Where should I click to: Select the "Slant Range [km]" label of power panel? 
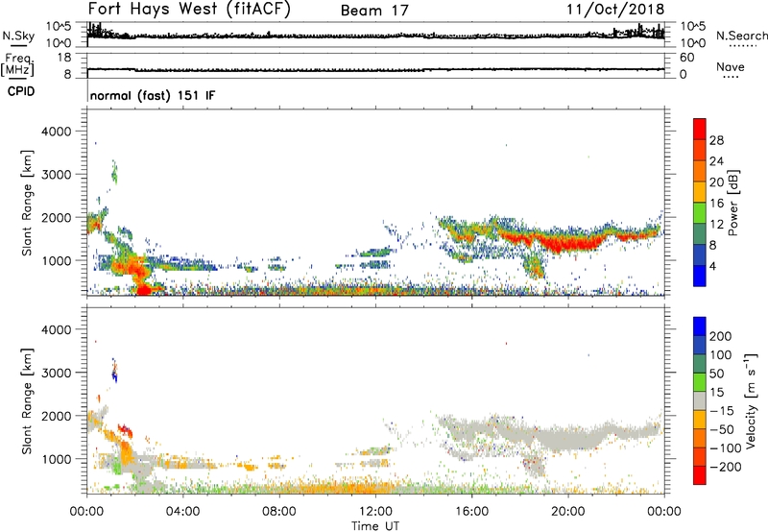27,203
